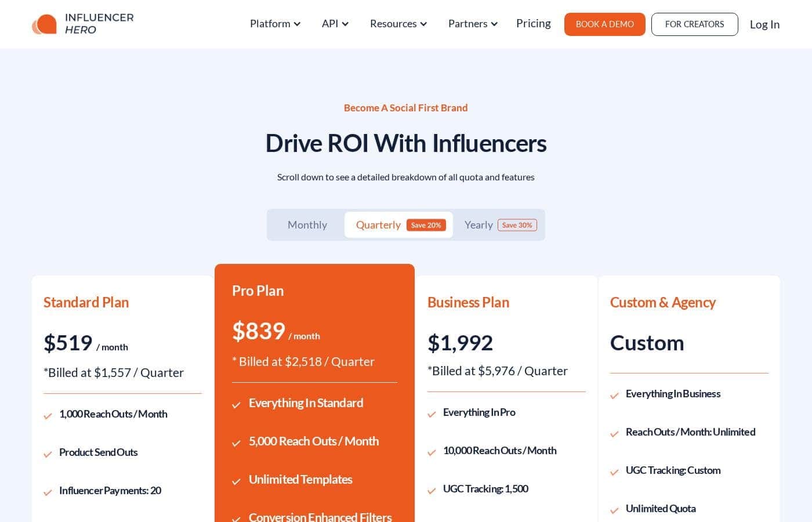Click the Business Plan heading
This screenshot has width=812, height=522.
[x=468, y=302]
